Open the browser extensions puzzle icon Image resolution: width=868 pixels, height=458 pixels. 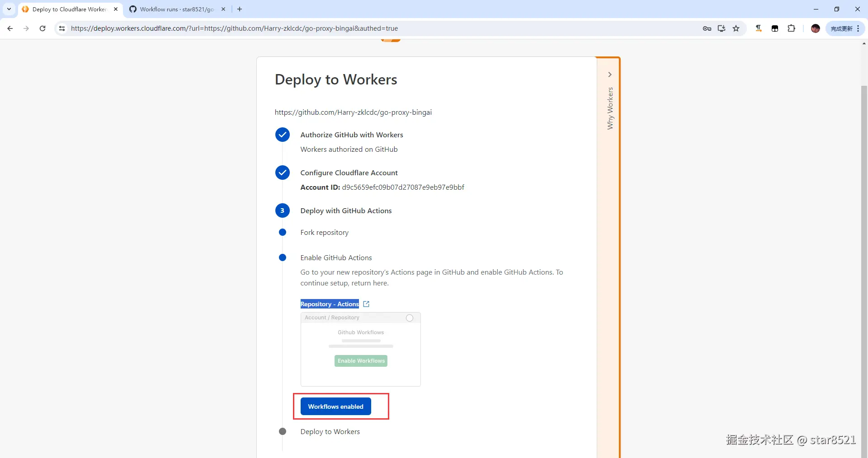point(791,28)
